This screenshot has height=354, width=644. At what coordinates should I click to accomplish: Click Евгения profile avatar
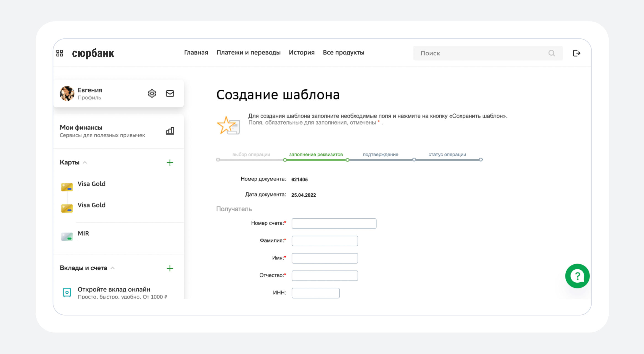click(x=67, y=93)
